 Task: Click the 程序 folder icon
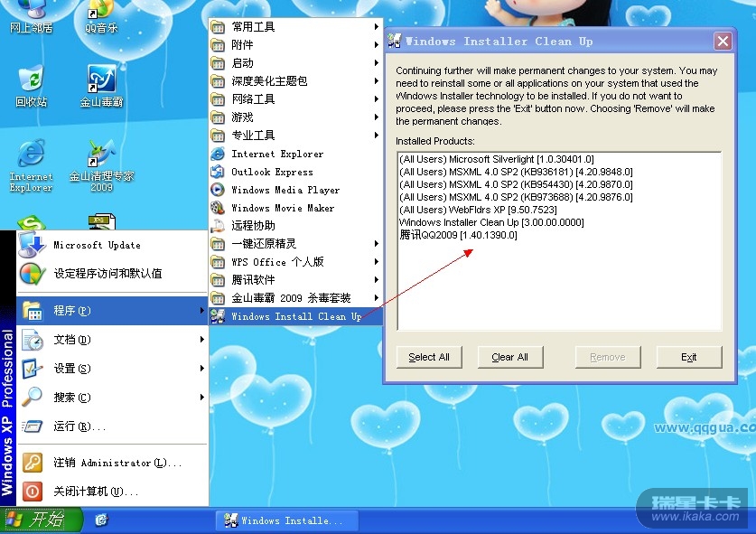coord(33,311)
